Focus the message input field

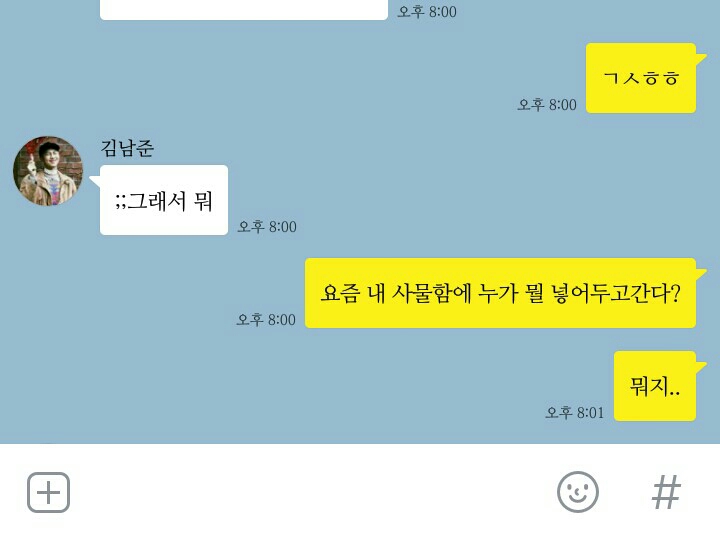[312, 492]
